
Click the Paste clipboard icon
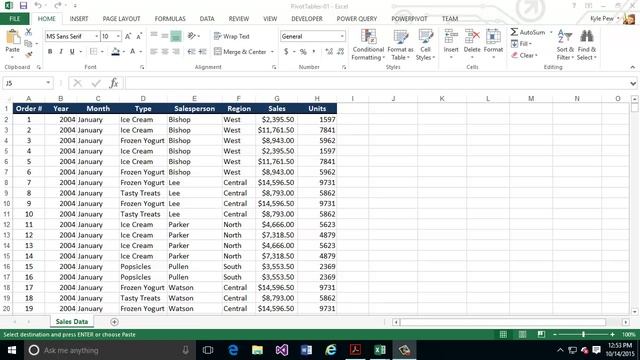tap(13, 37)
